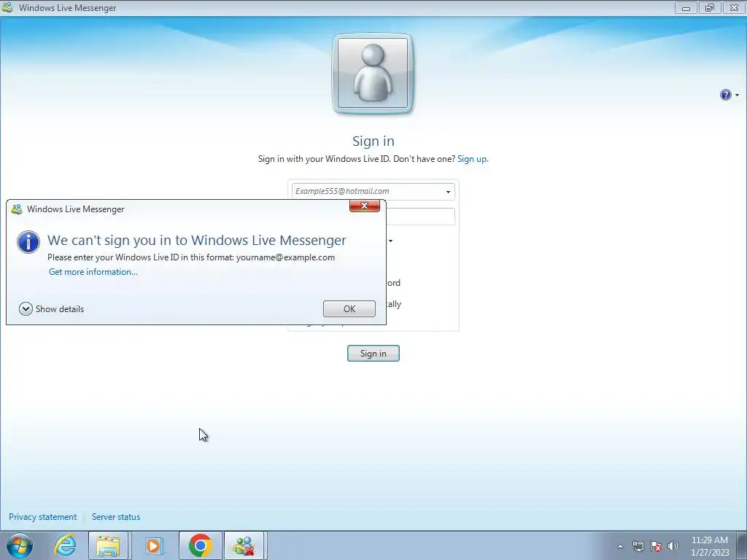Open the Privacy statement link

tap(42, 517)
